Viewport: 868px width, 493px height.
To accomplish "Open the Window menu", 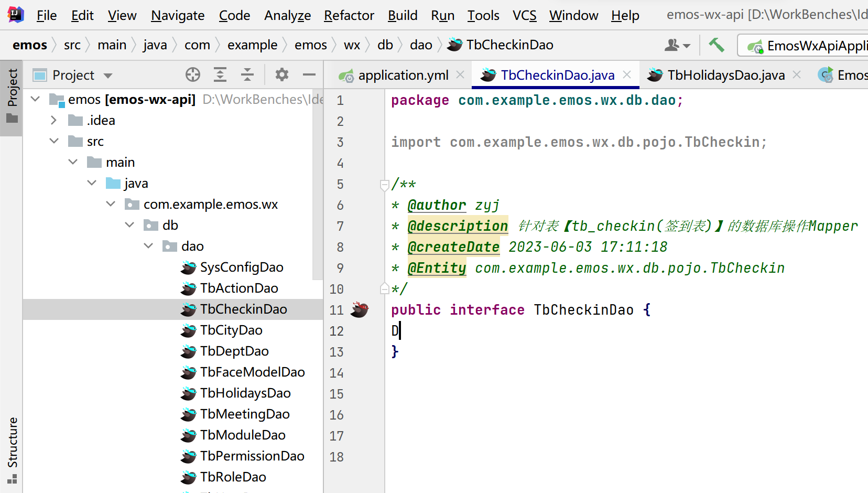I will click(x=574, y=15).
